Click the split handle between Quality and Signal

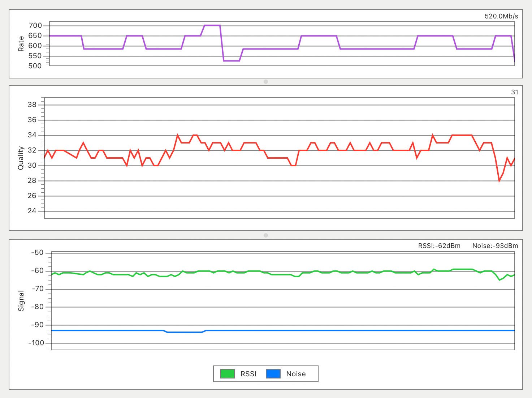tap(266, 235)
